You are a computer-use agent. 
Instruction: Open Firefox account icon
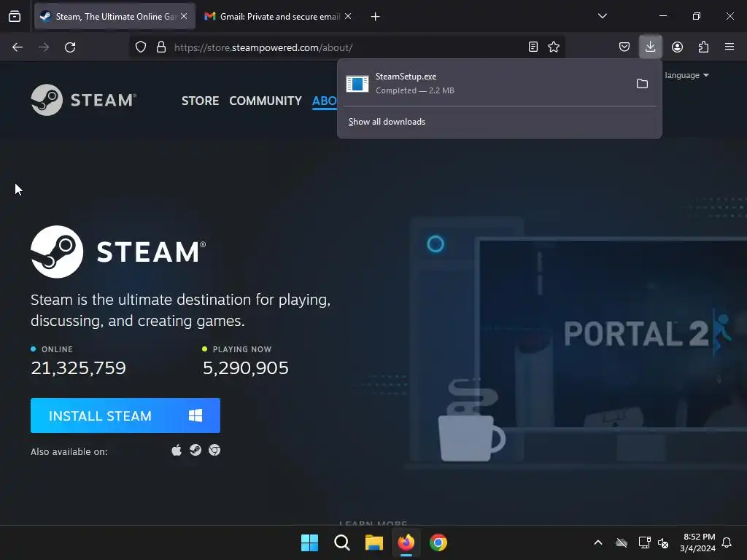point(677,47)
